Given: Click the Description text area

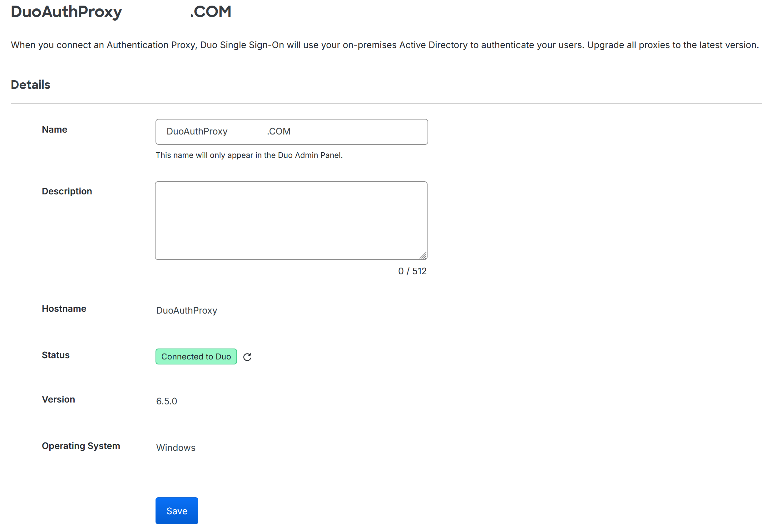Looking at the screenshot, I should 291,219.
